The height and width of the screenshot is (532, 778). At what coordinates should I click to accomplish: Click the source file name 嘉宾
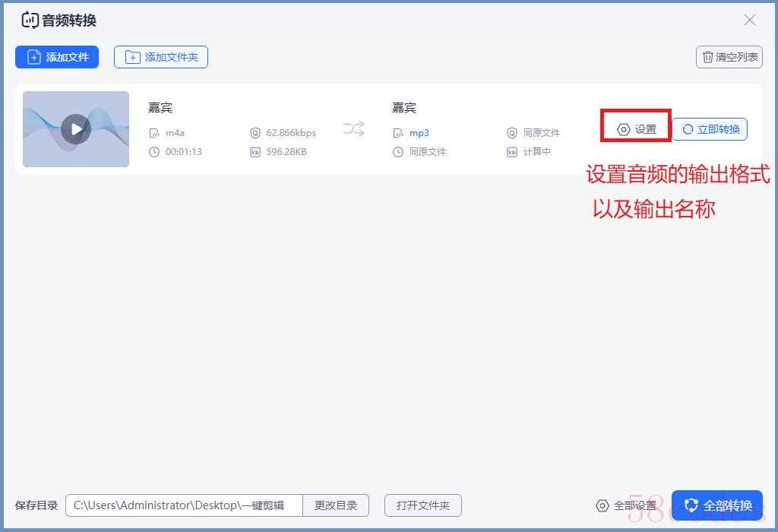[160, 108]
